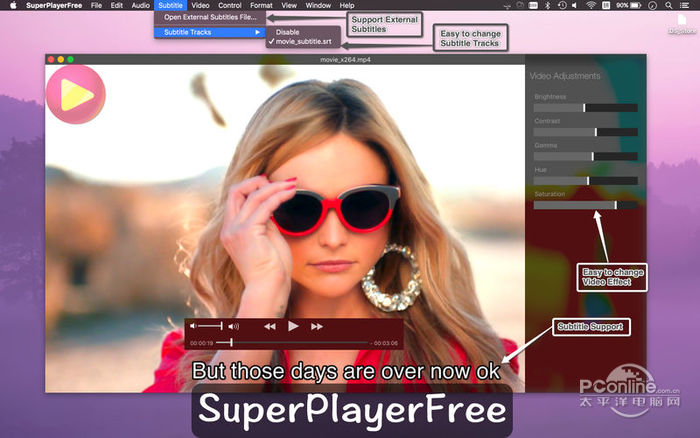The image size is (700, 438).
Task: Click the fast-forward button in the player controls
Action: [x=317, y=326]
